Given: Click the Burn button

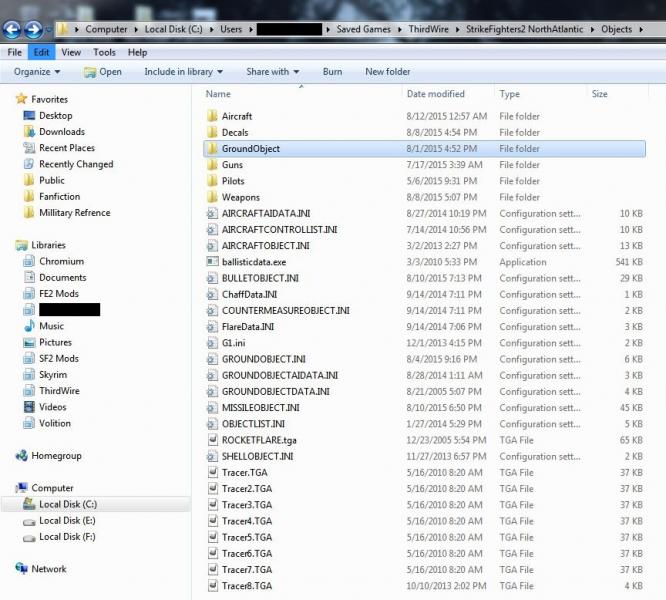Looking at the screenshot, I should (x=332, y=72).
